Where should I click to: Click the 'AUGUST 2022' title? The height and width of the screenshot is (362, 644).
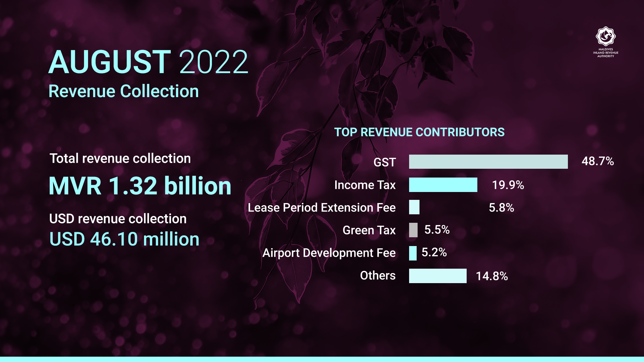[x=148, y=62]
